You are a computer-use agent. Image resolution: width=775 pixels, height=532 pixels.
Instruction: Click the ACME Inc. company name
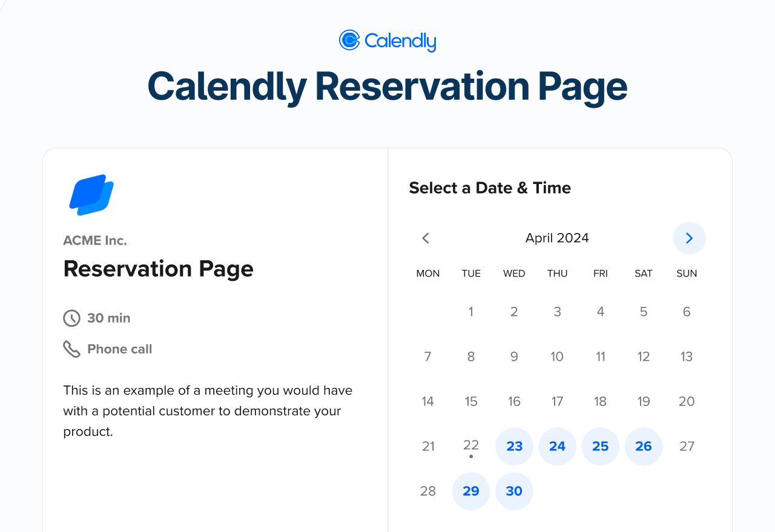point(95,240)
